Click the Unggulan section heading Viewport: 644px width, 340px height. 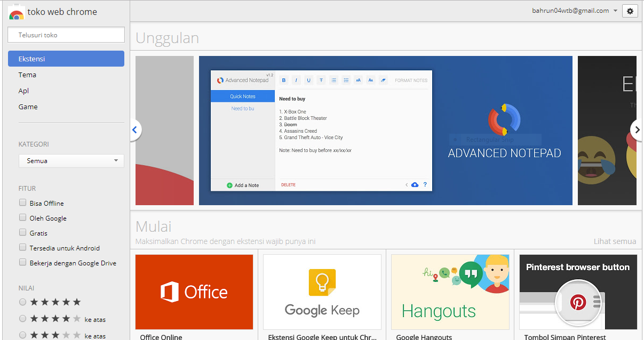(167, 38)
